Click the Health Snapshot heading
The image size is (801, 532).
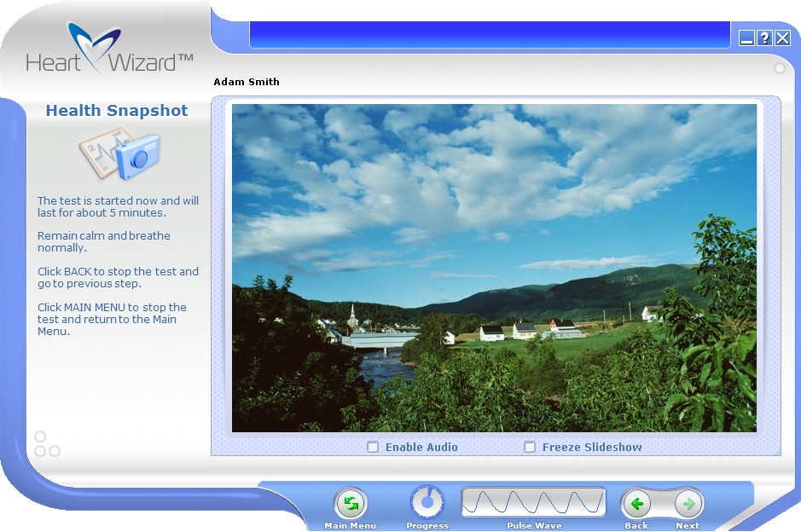pyautogui.click(x=117, y=111)
